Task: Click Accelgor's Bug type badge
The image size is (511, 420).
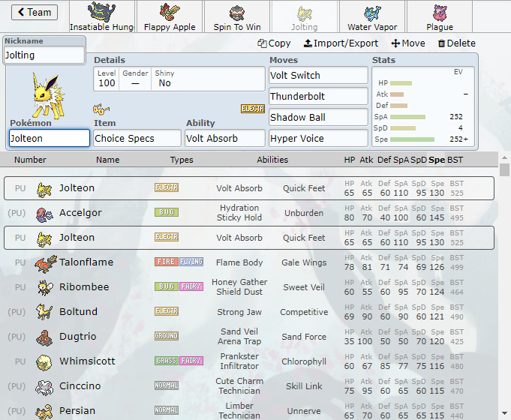Action: point(167,212)
